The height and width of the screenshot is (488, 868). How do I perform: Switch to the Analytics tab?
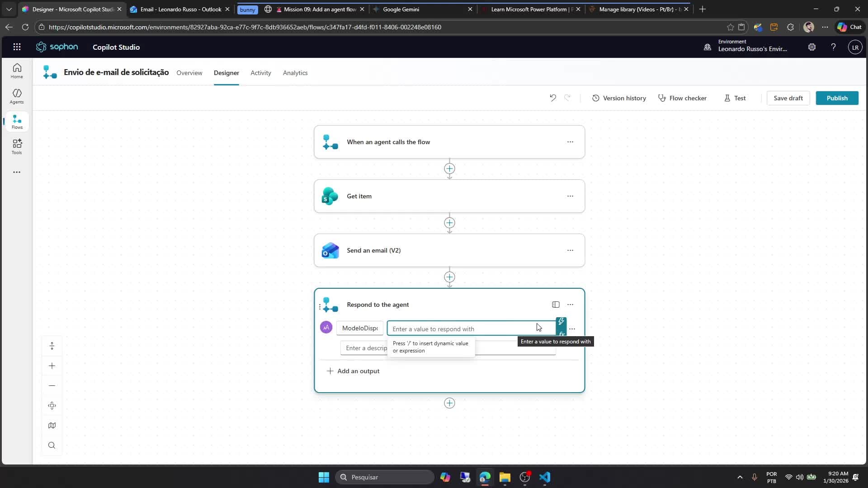point(295,73)
